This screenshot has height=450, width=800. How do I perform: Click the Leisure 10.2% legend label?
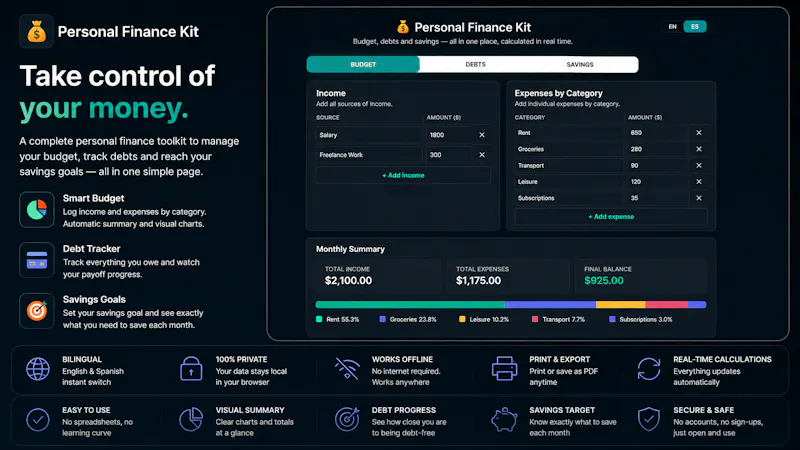click(489, 319)
